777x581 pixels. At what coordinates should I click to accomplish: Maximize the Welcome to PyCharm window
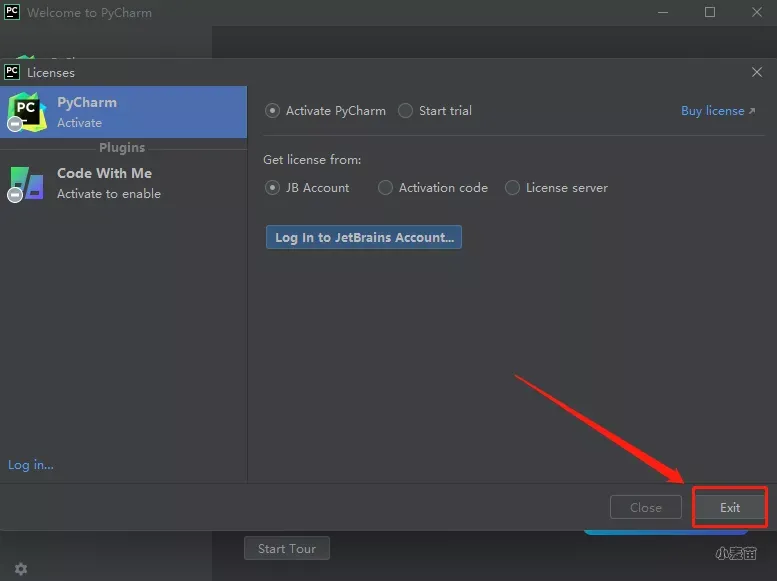[x=710, y=13]
